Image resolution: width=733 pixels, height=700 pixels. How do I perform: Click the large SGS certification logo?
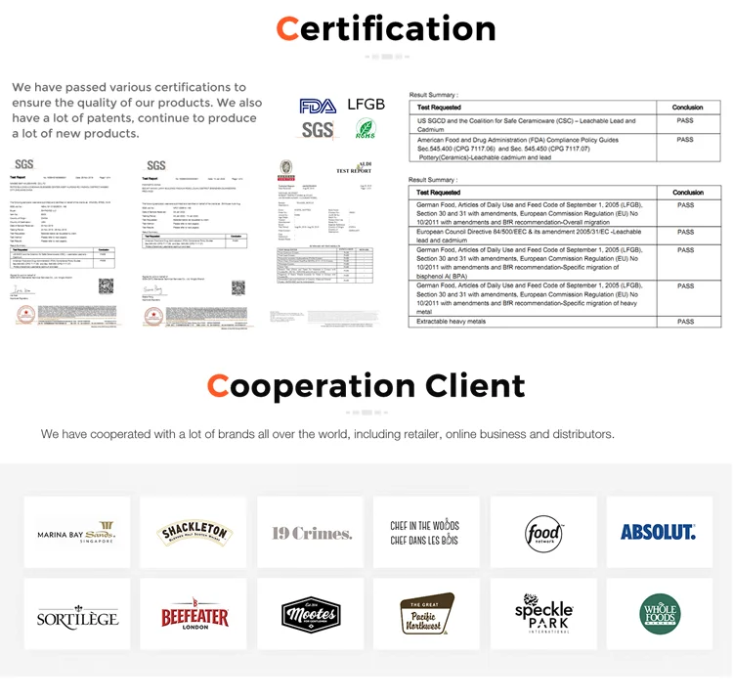coord(318,130)
